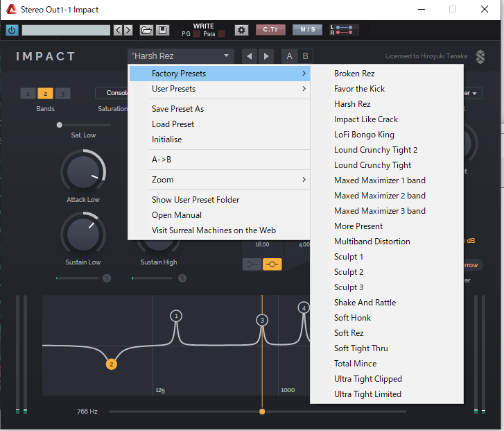Toggle the PG write indicator

tap(197, 34)
